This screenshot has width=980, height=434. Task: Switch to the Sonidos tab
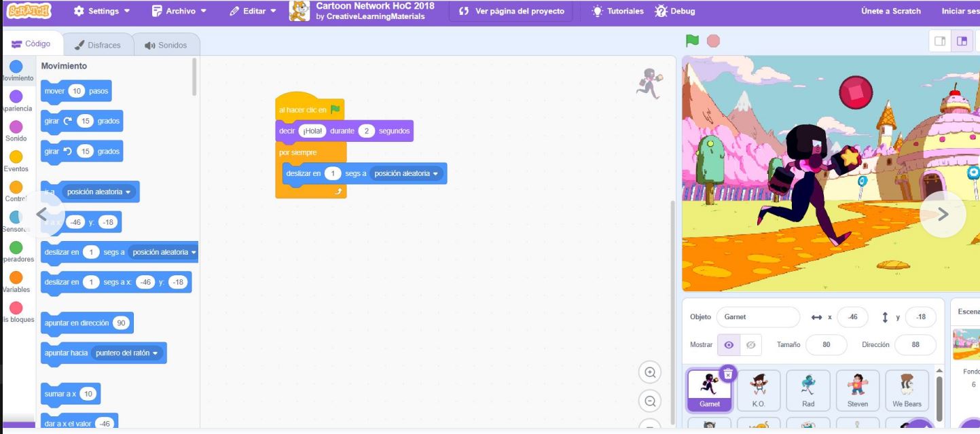[165, 43]
